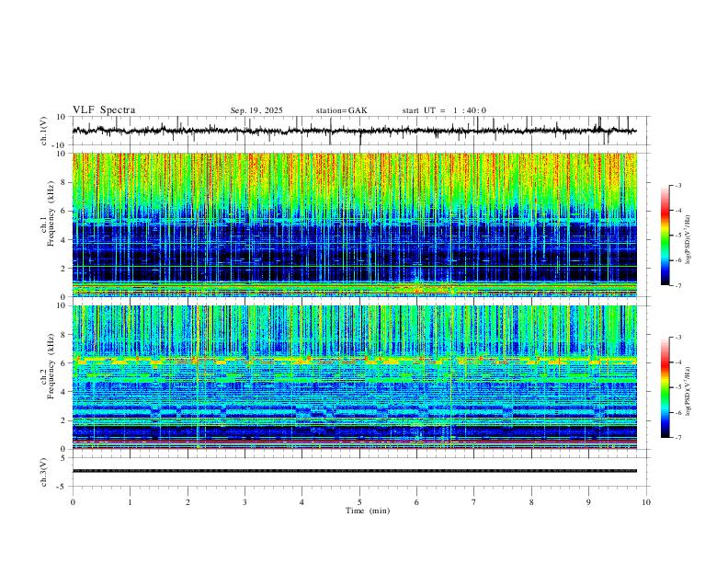The image size is (728, 563).
Task: Click the ch.3 voltage trace band
Action: [354, 471]
